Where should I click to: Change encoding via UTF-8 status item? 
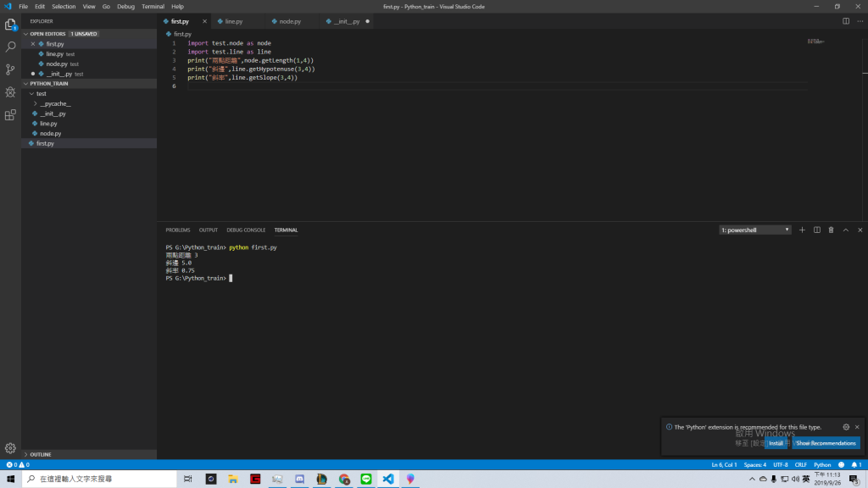click(x=780, y=465)
